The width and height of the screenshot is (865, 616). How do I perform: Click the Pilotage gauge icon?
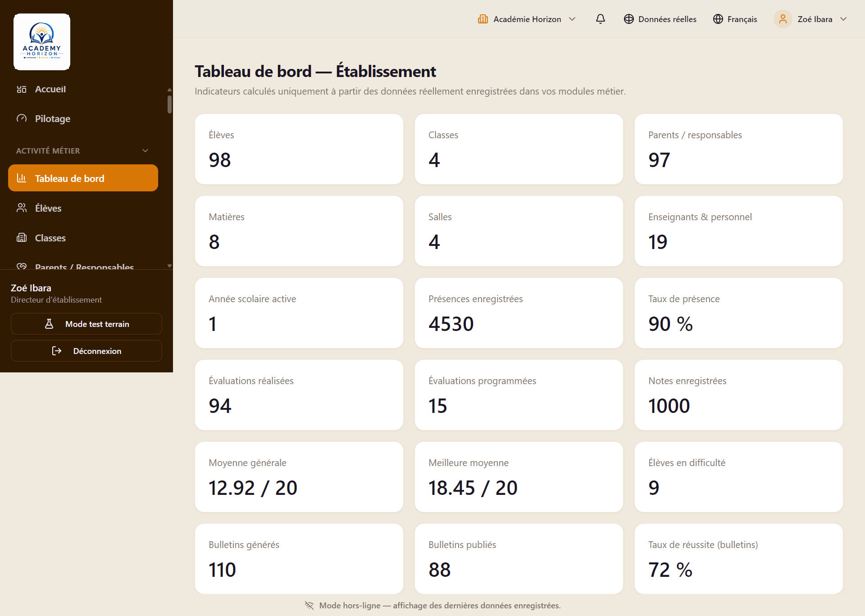22,118
